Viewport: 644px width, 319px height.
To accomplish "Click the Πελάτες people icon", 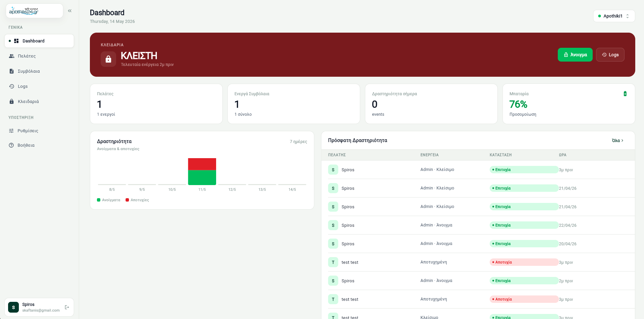I will coord(11,56).
